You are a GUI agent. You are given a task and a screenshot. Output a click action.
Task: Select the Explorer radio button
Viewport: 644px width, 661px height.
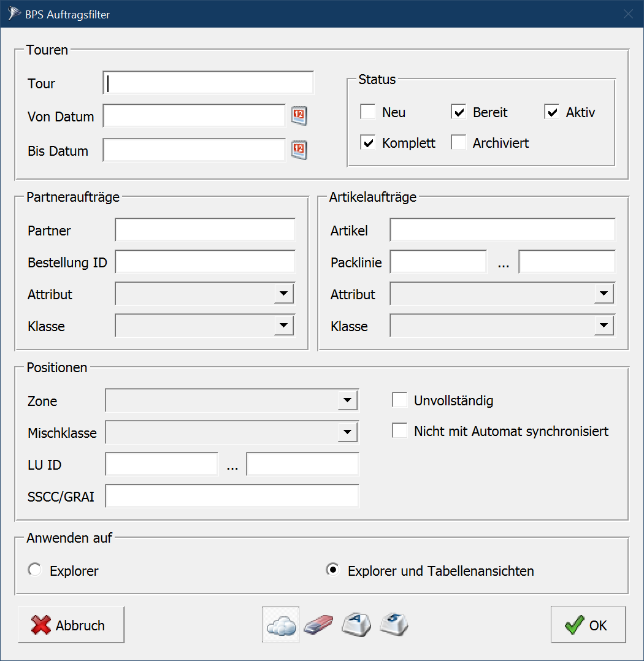[x=35, y=571]
